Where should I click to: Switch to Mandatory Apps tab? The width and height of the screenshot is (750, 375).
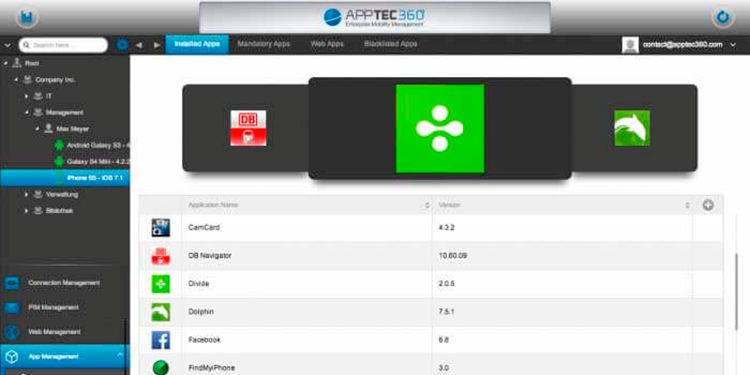click(264, 44)
